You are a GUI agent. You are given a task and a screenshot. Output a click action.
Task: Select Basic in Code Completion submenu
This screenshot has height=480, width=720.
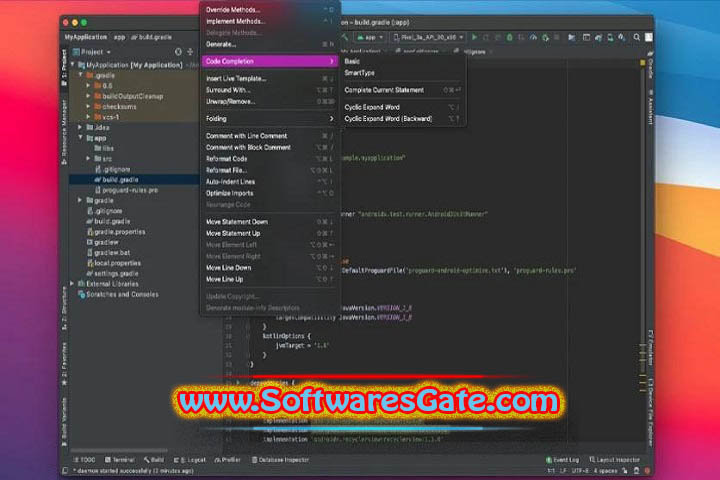coord(403,61)
